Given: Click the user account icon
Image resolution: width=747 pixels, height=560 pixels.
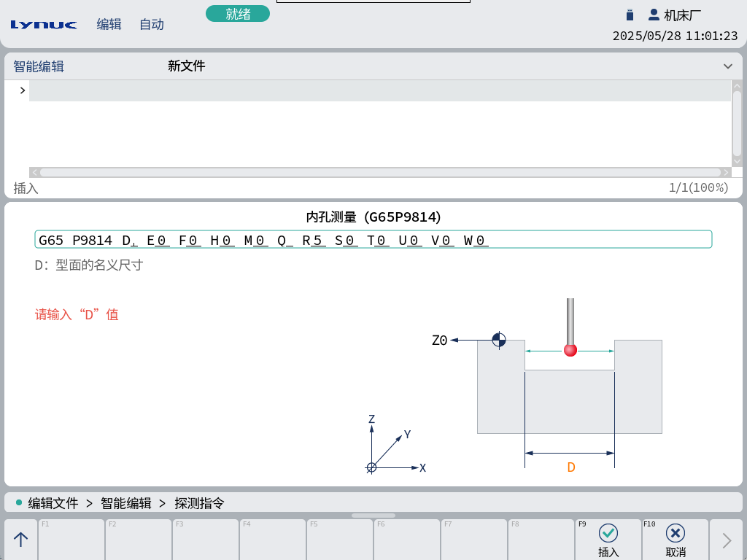Looking at the screenshot, I should click(x=654, y=15).
